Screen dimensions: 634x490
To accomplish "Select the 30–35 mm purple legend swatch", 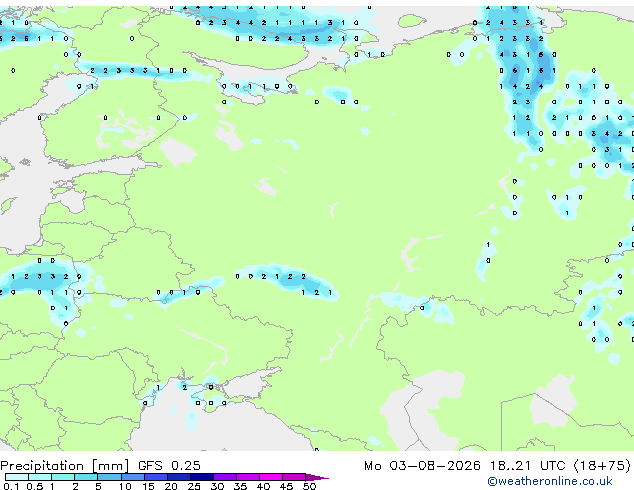I will point(225,477).
